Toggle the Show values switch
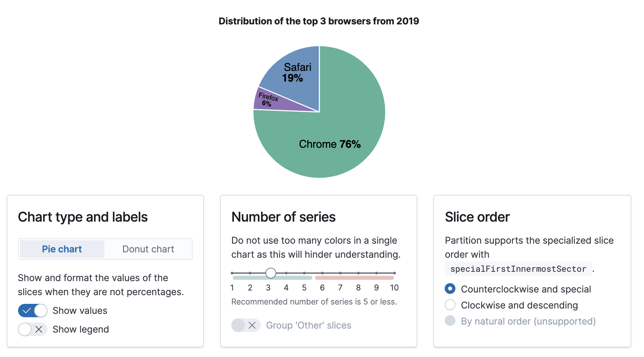The width and height of the screenshot is (644, 357). click(x=32, y=311)
